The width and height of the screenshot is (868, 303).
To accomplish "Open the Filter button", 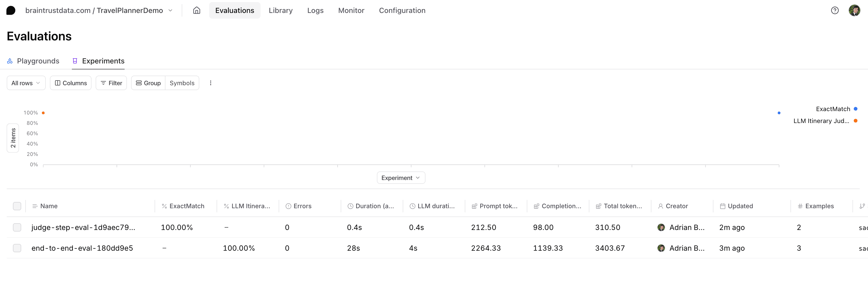I will pyautogui.click(x=111, y=83).
